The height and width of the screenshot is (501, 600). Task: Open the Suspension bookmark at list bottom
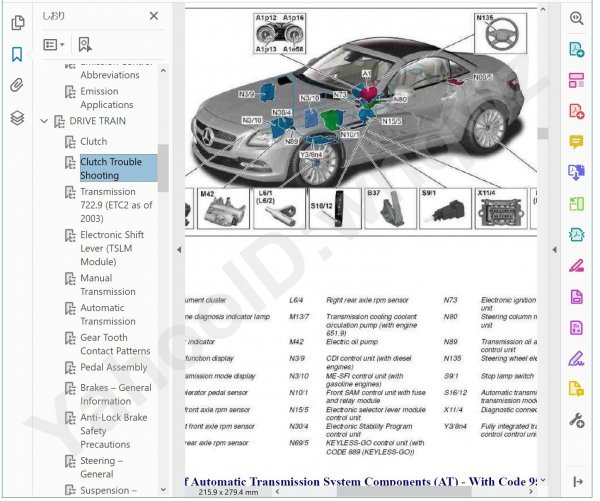108,491
